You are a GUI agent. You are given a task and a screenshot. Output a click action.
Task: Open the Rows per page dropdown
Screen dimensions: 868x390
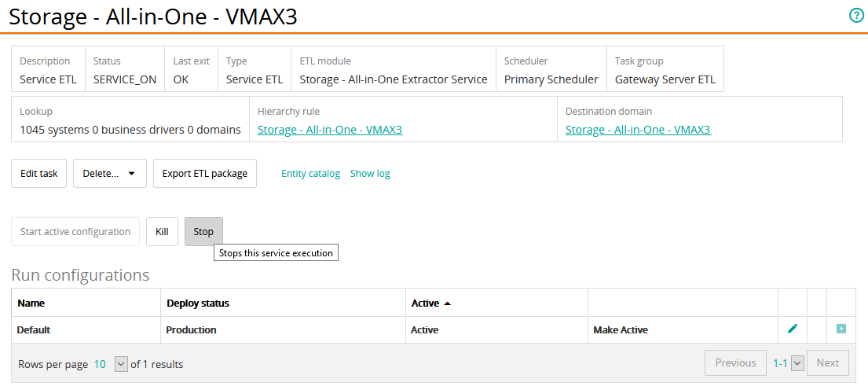pyautogui.click(x=121, y=364)
